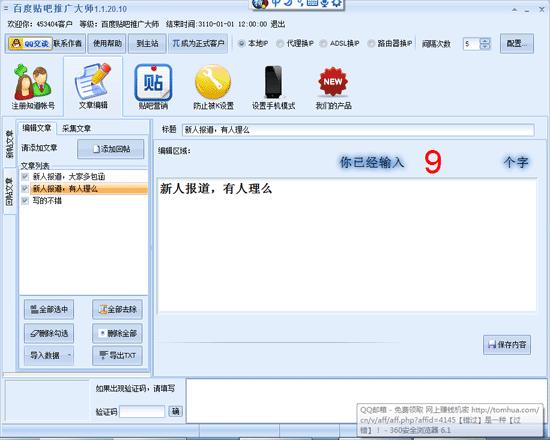Image resolution: width=550 pixels, height=440 pixels.
Task: Click 成为正式客户 button
Action: click(198, 44)
